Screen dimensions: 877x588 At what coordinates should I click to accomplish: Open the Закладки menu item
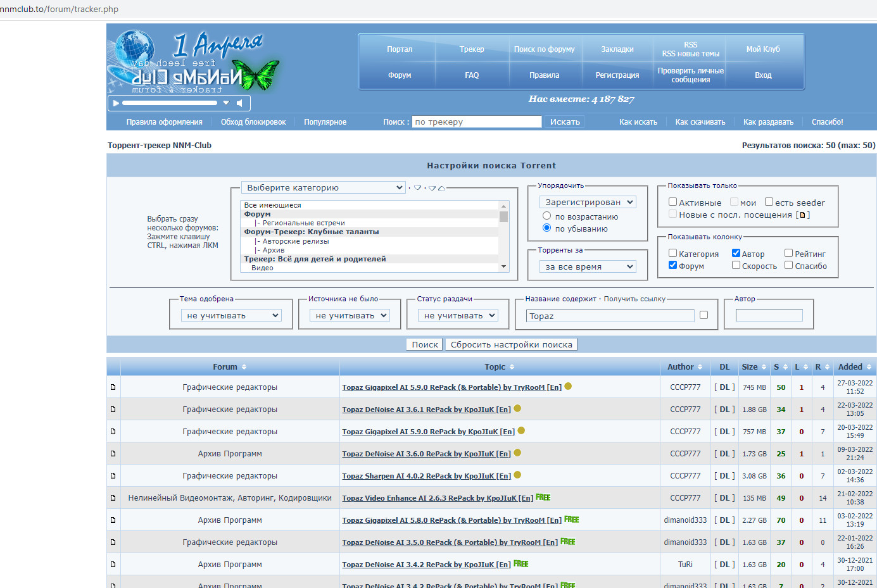pyautogui.click(x=617, y=49)
